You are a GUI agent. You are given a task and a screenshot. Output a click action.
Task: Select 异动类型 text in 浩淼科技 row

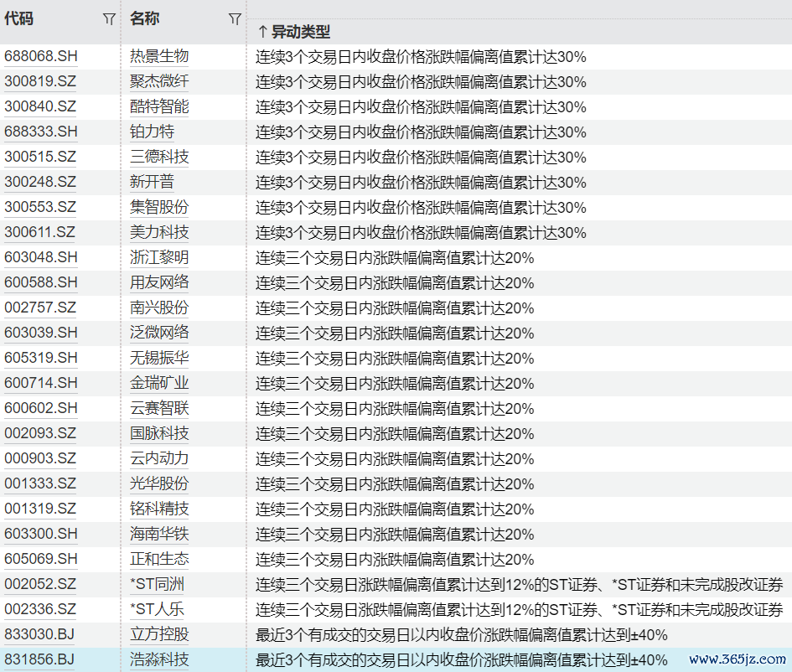tap(462, 660)
